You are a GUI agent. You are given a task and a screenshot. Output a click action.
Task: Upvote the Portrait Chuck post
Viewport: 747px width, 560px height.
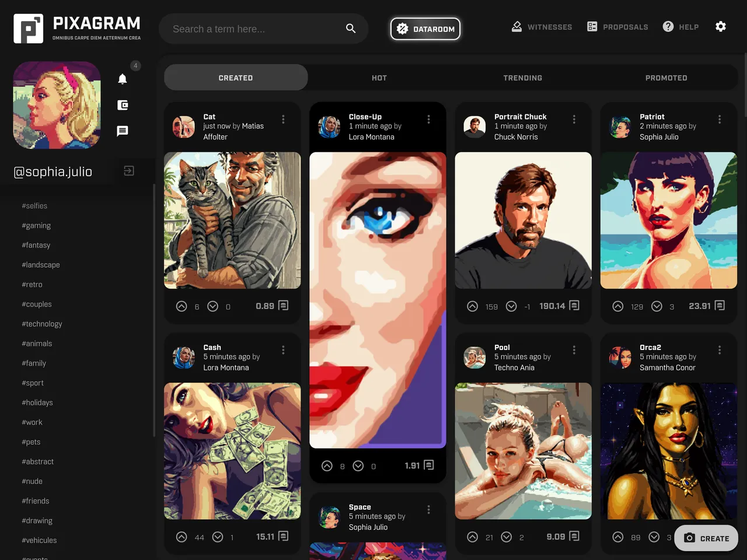473,306
